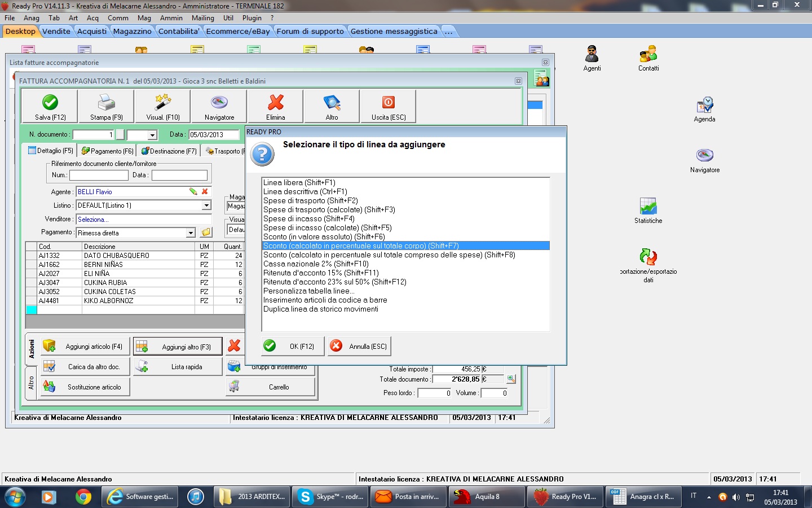Image resolution: width=812 pixels, height=508 pixels.
Task: Open Skype from the taskbar
Action: coord(330,497)
